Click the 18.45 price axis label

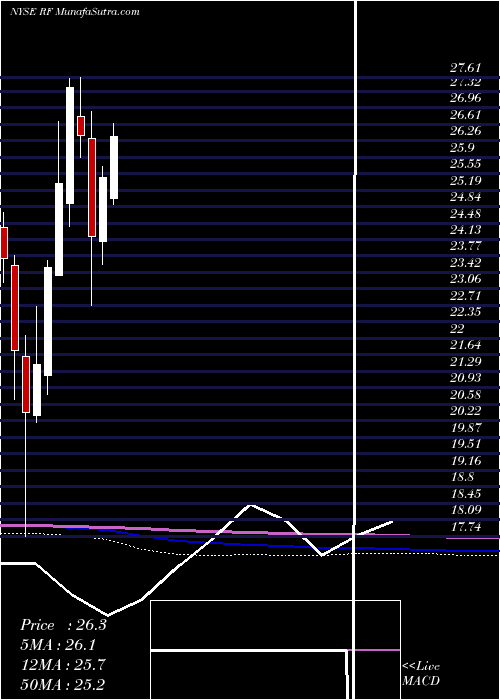coord(465,493)
